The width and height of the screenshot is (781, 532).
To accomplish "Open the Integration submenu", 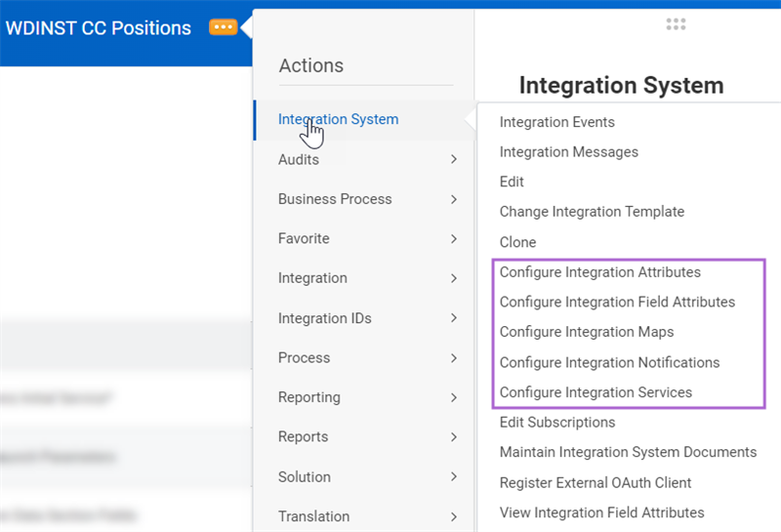I will click(x=312, y=278).
